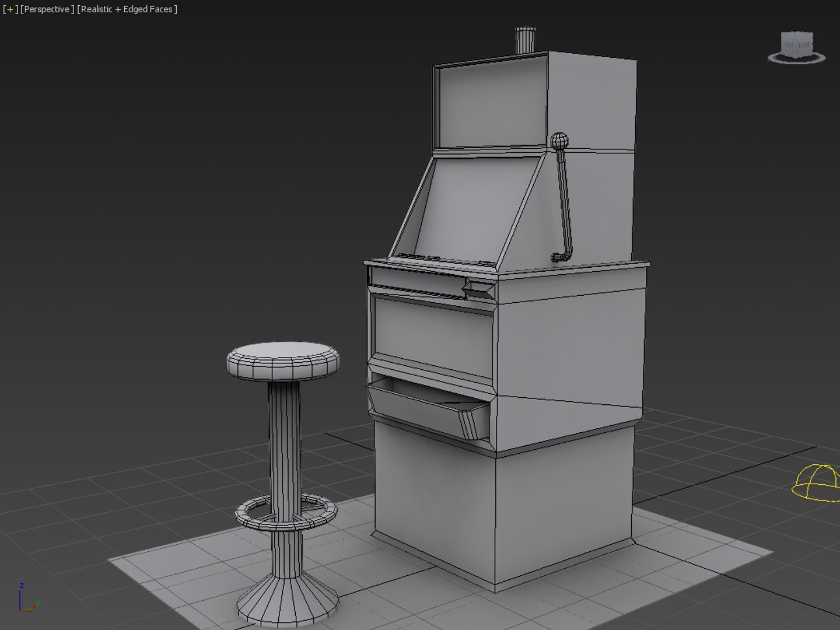Screen dimensions: 840x630
Task: Select the yellow skylight helper object
Action: (x=815, y=483)
